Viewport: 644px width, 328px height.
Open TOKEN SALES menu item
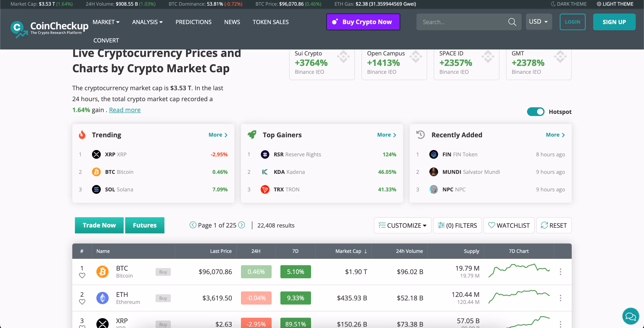coord(271,22)
